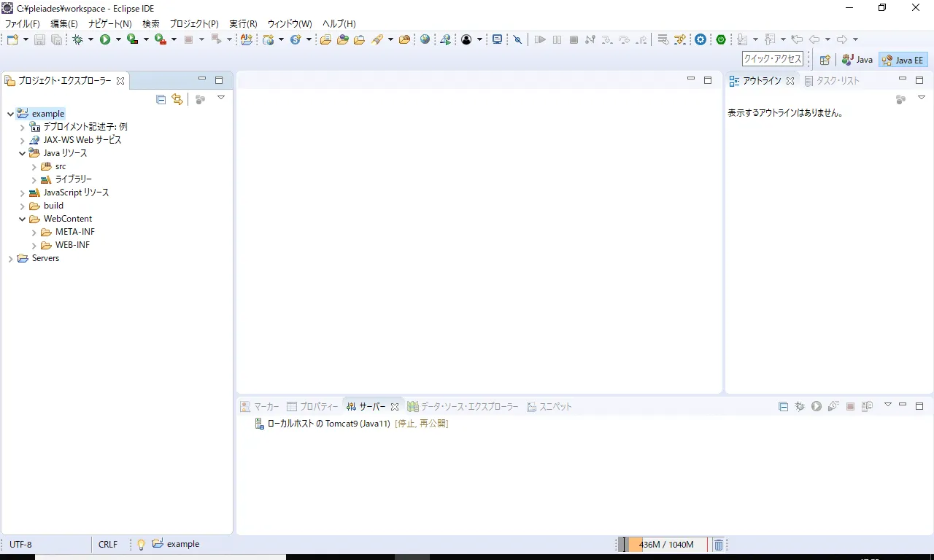The height and width of the screenshot is (560, 934).
Task: Click the Open Web Browser globe icon
Action: [x=425, y=39]
